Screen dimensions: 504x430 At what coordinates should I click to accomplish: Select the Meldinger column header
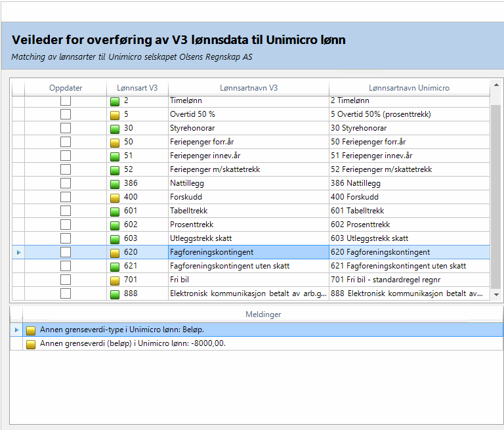pyautogui.click(x=262, y=314)
